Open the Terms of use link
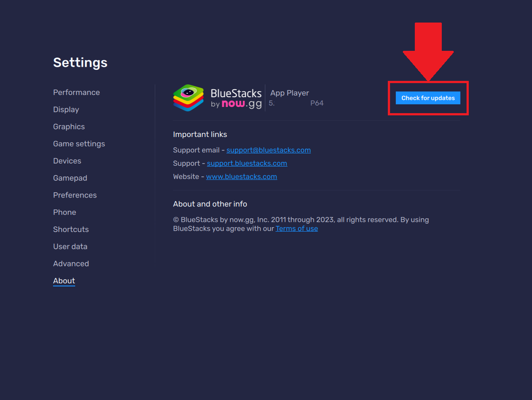The image size is (532, 400). [x=296, y=229]
